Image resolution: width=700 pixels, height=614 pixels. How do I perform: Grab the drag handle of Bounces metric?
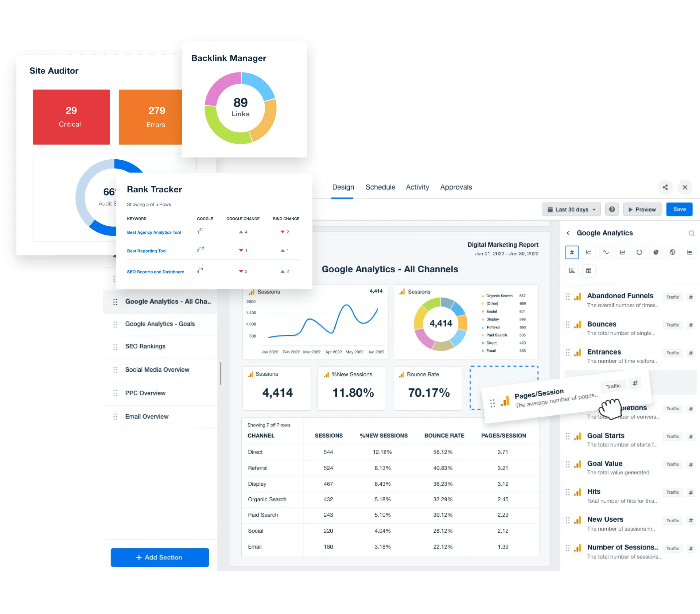point(568,324)
